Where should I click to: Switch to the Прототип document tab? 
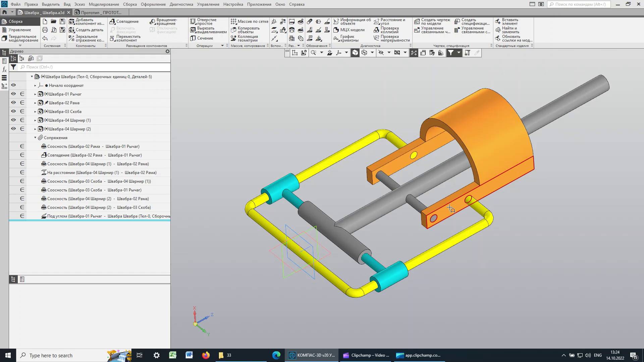101,12
